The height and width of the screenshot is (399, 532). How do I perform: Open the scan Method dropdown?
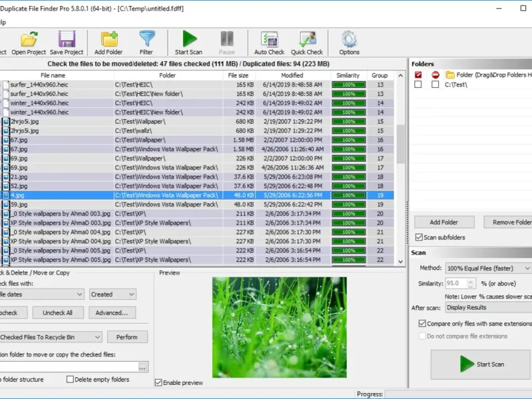(x=487, y=268)
